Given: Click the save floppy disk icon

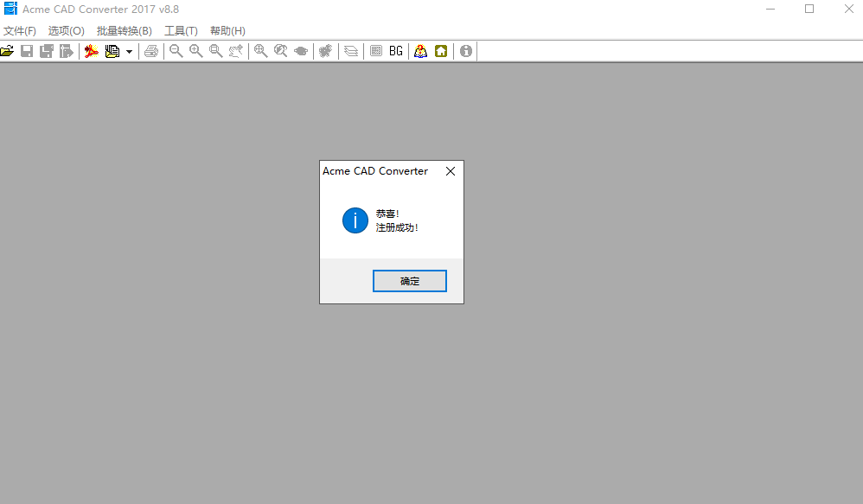Looking at the screenshot, I should pos(27,51).
